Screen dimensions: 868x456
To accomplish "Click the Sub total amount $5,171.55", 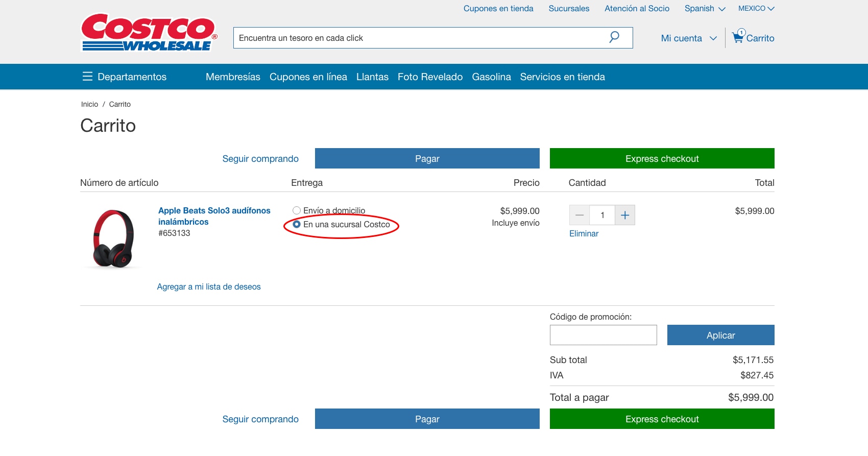I will (x=753, y=360).
